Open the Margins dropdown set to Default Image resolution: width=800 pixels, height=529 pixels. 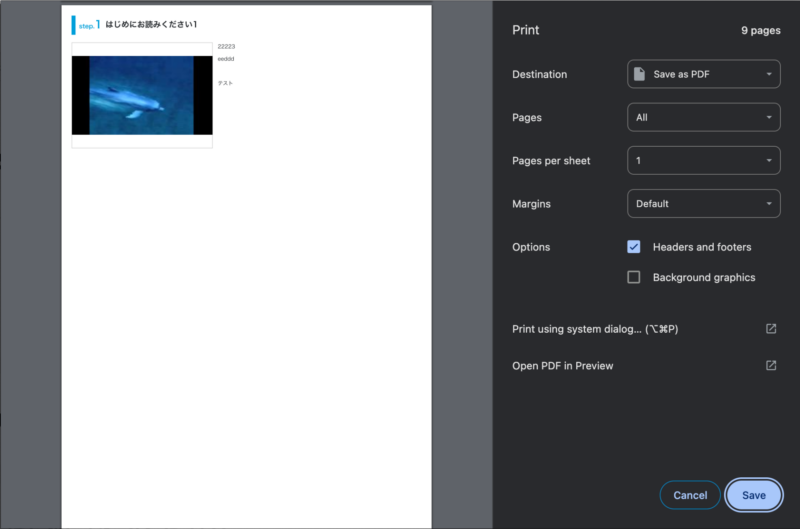[x=703, y=204]
